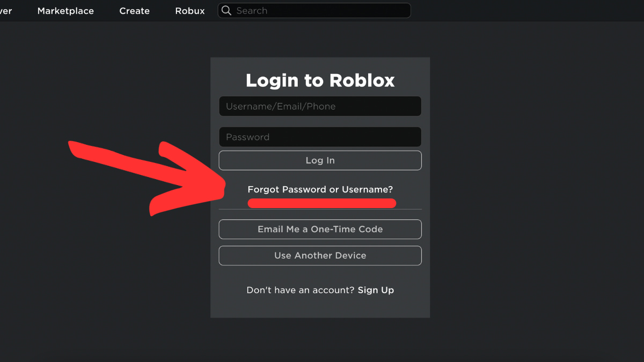This screenshot has width=644, height=362.
Task: Go to the Robux page
Action: 189,10
